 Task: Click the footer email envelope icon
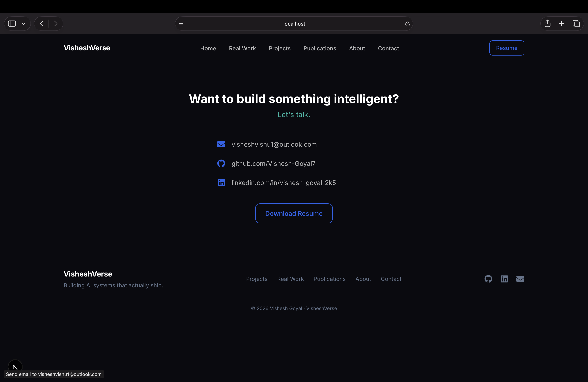520,279
